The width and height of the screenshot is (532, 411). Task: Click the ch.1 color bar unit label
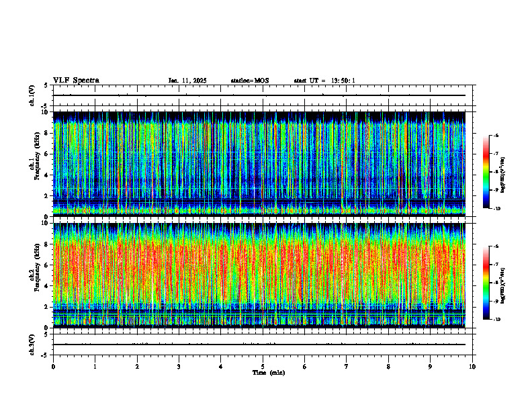click(502, 175)
